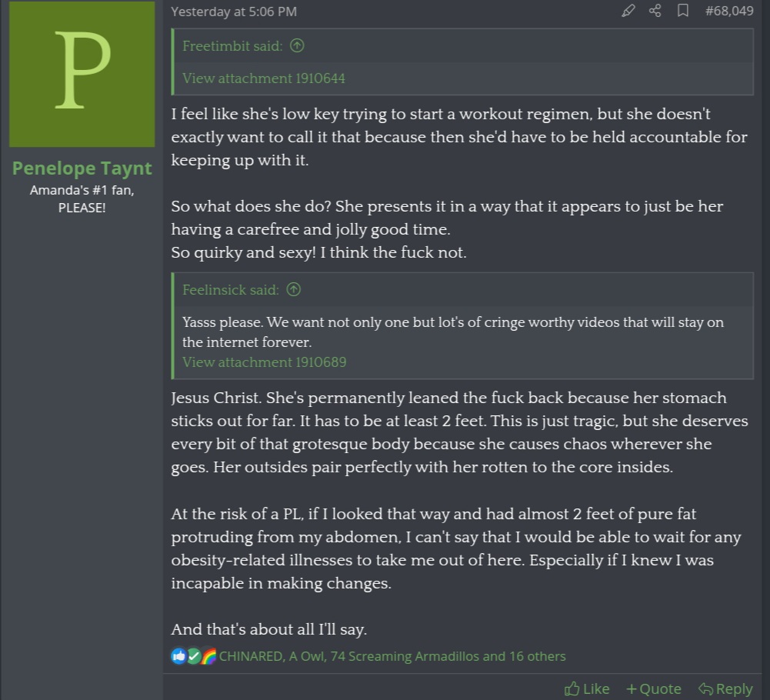Go to Feelinsick's quoted post arrow
Image resolution: width=770 pixels, height=700 pixels.
pyautogui.click(x=293, y=290)
